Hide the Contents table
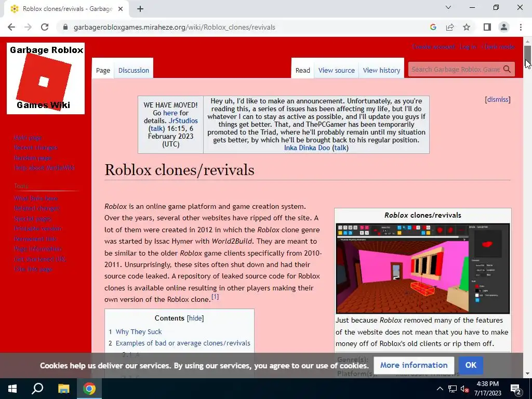The height and width of the screenshot is (399, 532). [x=195, y=318]
